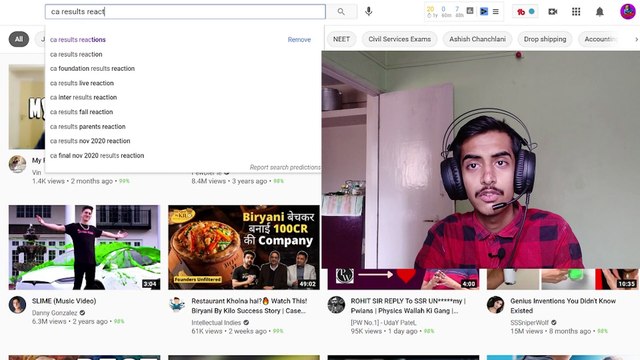Click inside the search input field
The height and width of the screenshot is (360, 640).
(x=185, y=12)
